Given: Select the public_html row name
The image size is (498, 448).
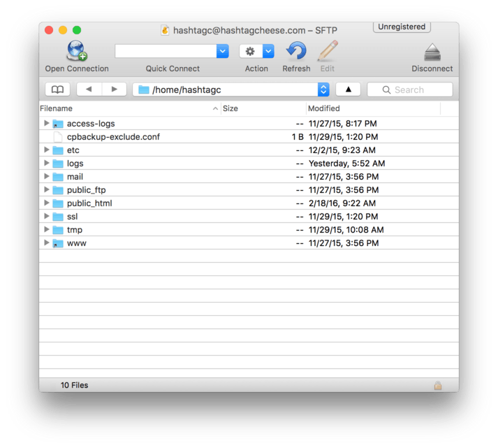Looking at the screenshot, I should (x=89, y=203).
